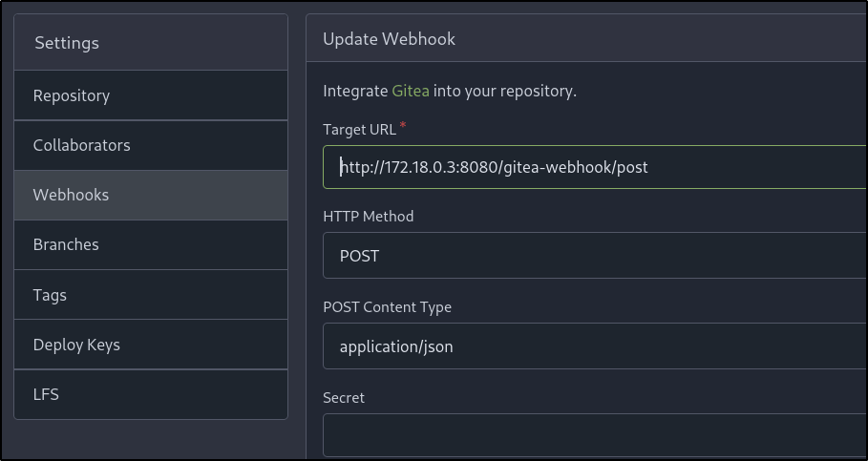The height and width of the screenshot is (461, 868).
Task: Open the HTTP Method dropdown showing POST
Action: [x=592, y=256]
